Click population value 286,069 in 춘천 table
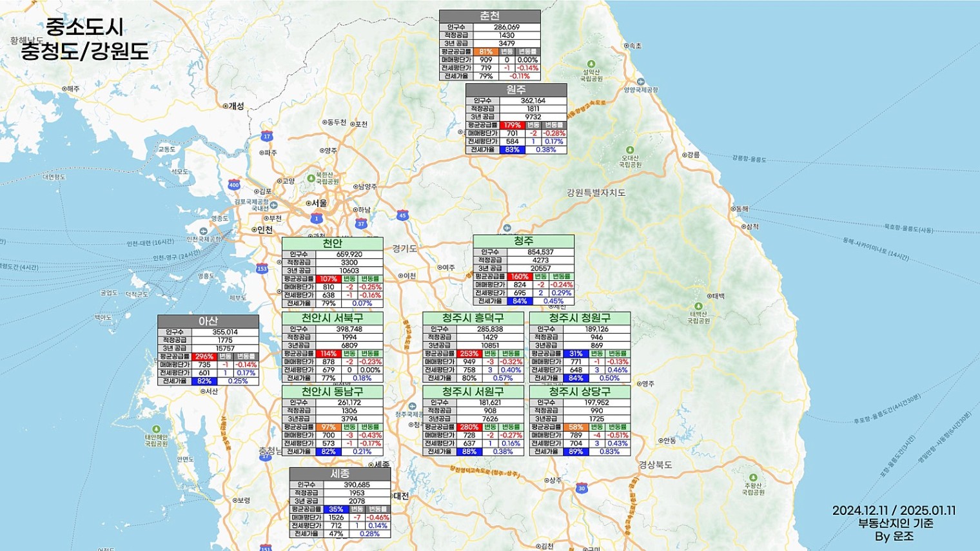Screen dimensions: 980x551 coord(507,27)
